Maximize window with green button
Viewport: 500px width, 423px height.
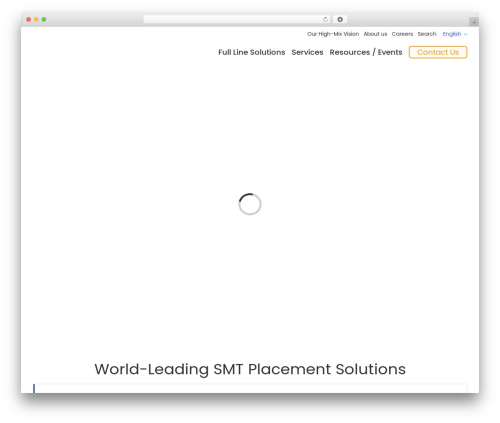pyautogui.click(x=44, y=20)
